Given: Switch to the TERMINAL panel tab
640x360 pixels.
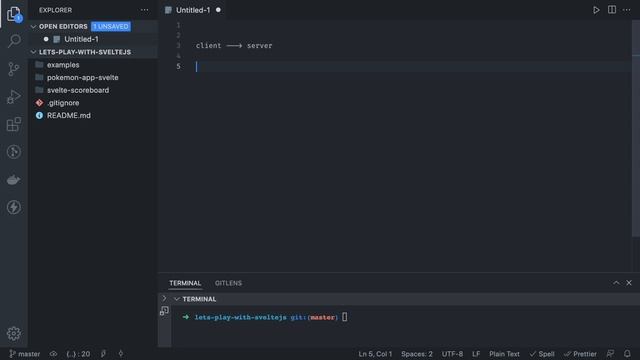Looking at the screenshot, I should [185, 283].
